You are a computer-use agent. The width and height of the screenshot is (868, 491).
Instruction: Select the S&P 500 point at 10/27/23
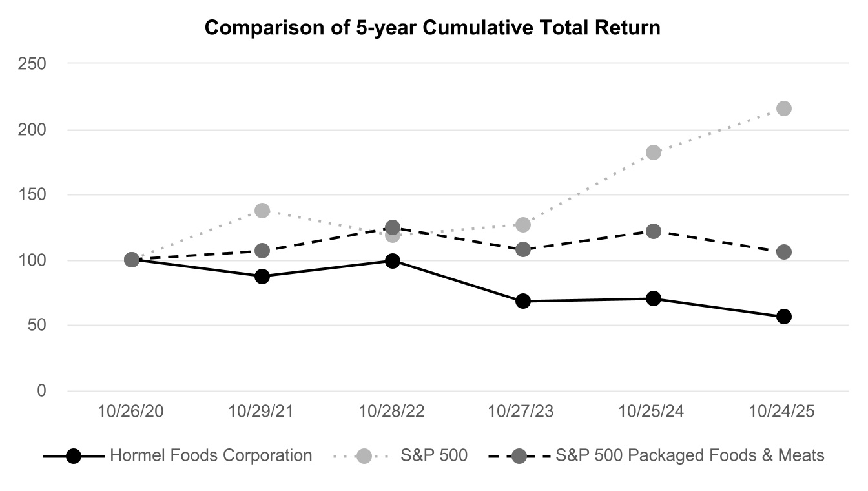click(523, 225)
